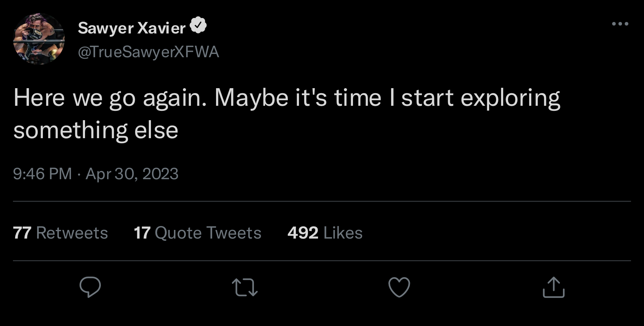Show the 17 Quote Tweets

[x=197, y=233]
